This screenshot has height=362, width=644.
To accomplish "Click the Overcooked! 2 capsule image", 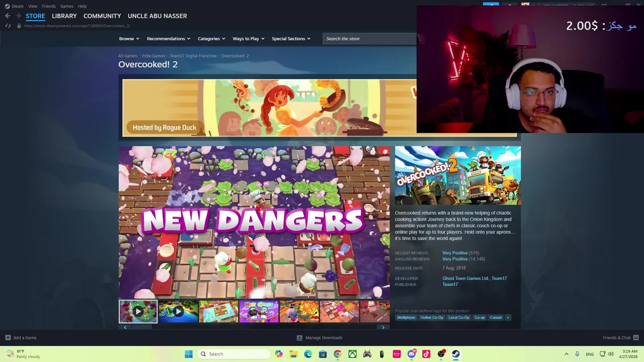I will pyautogui.click(x=458, y=175).
